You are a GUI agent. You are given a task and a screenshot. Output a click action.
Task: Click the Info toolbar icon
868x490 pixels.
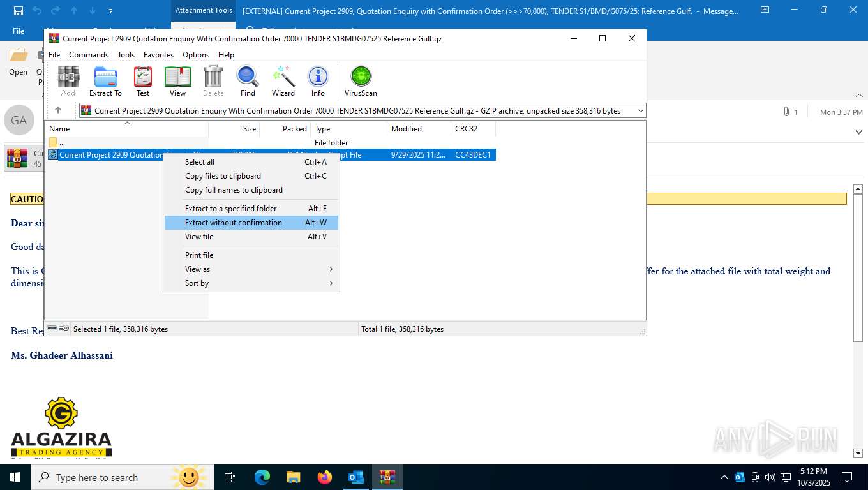click(x=318, y=81)
